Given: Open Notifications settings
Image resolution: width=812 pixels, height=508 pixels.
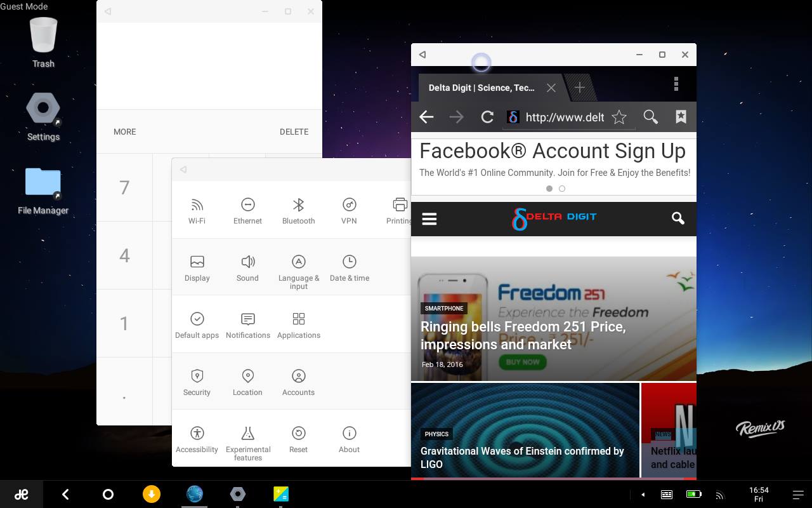Looking at the screenshot, I should point(247,326).
